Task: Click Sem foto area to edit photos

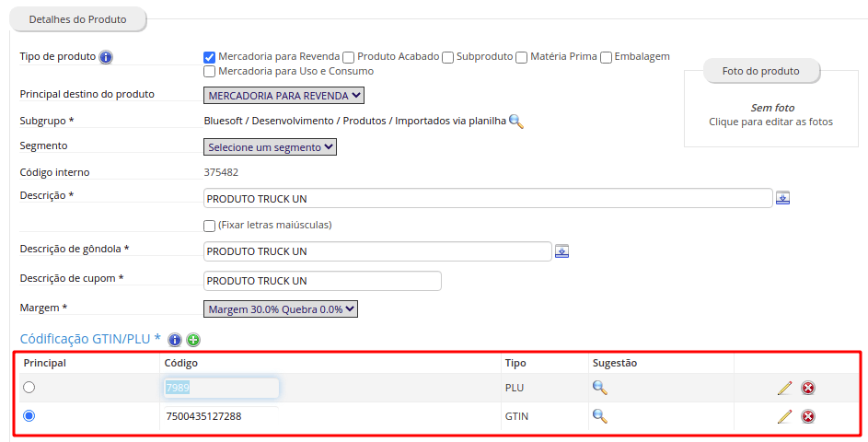Action: (771, 115)
